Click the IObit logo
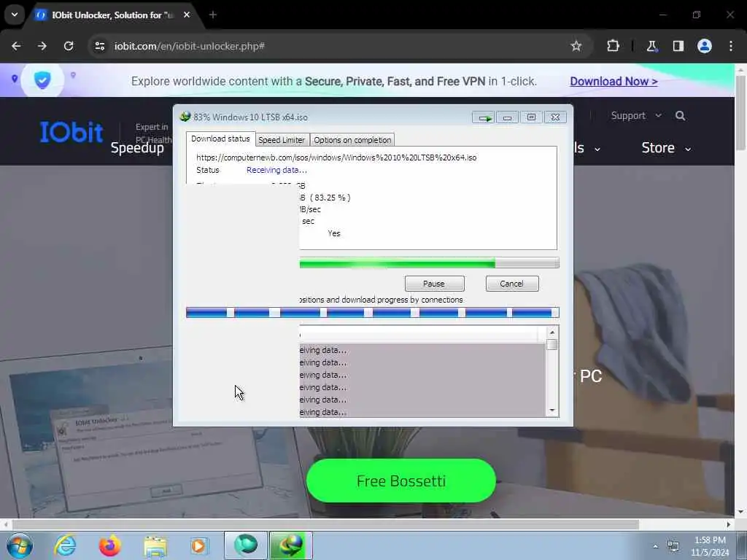Viewport: 747px width, 560px height. click(x=71, y=131)
